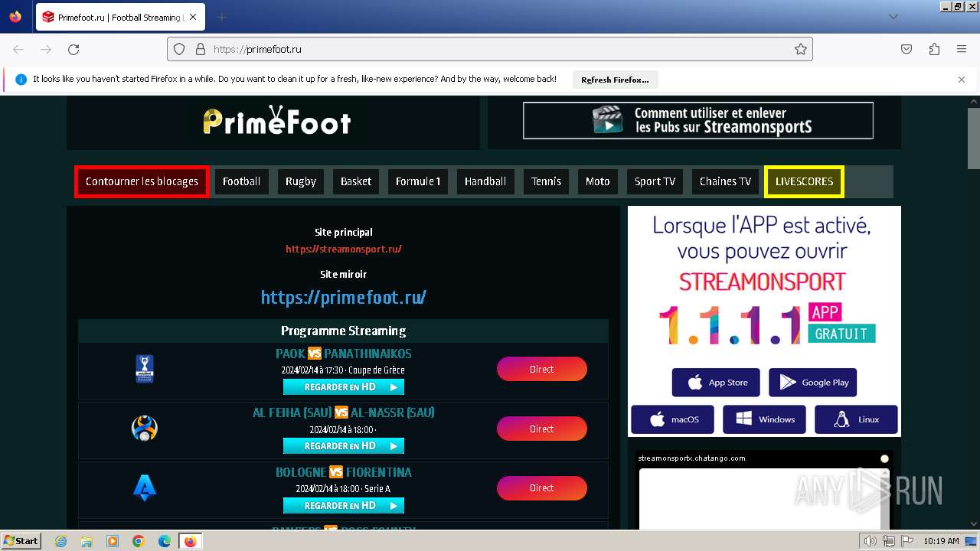Switch to Firefox taskbar button
980x551 pixels.
pos(190,541)
